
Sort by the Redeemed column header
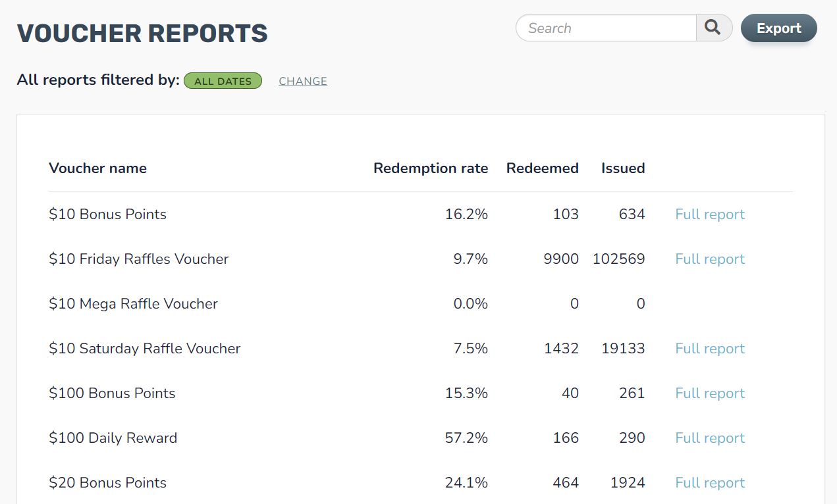542,168
